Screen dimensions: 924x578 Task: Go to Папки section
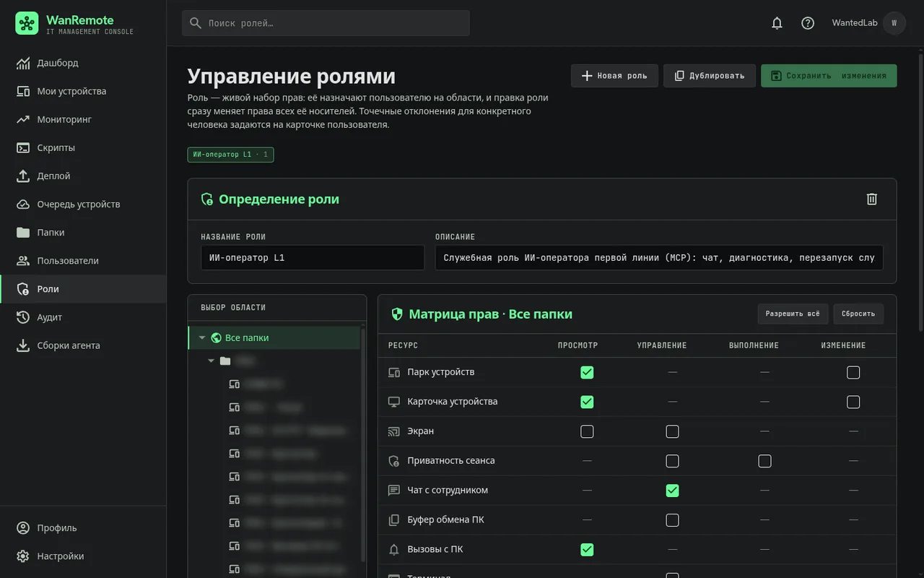pos(83,232)
